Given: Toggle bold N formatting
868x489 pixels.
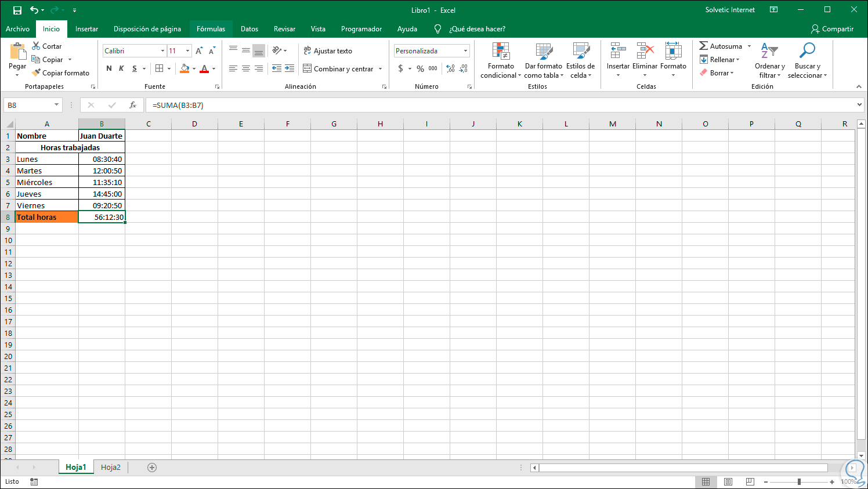Looking at the screenshot, I should pyautogui.click(x=109, y=68).
